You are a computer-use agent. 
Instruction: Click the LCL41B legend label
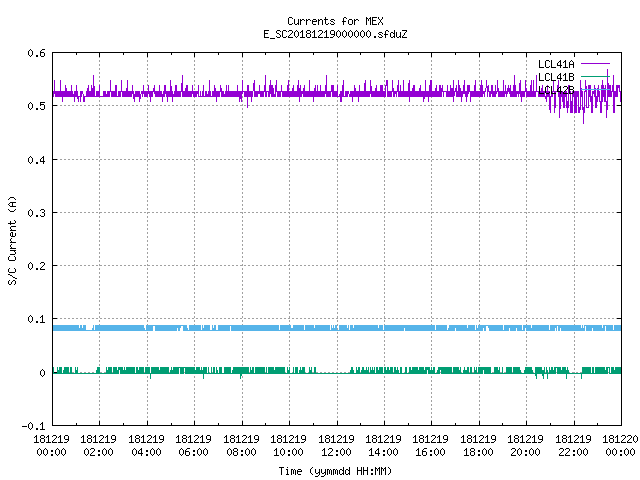556,77
